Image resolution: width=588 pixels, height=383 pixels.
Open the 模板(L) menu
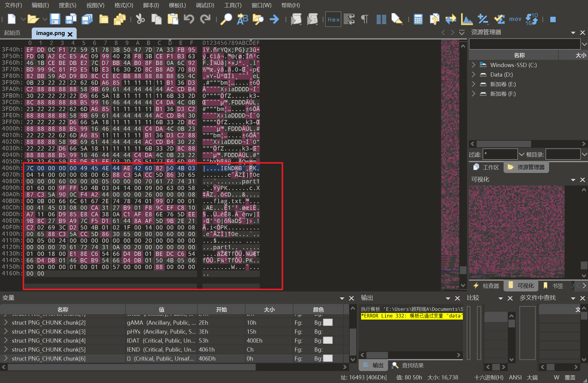[x=177, y=5]
